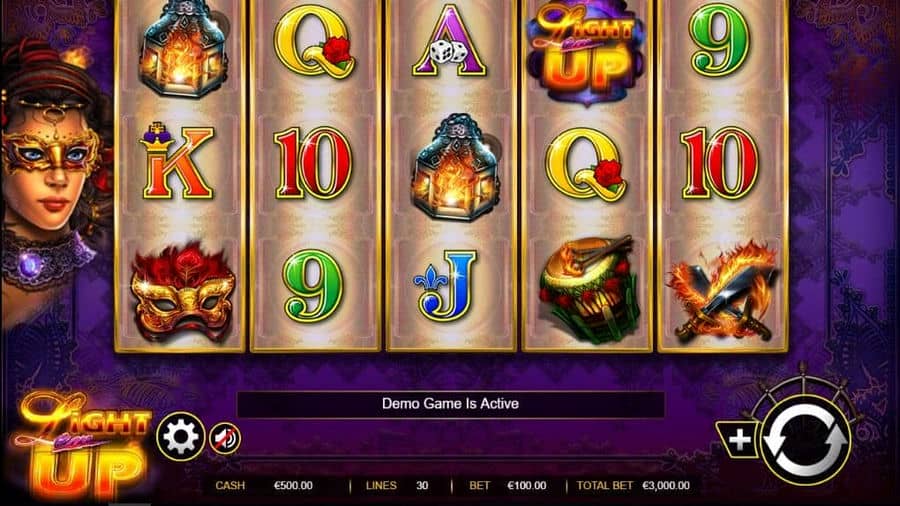Expand bet options with the plus button
The image size is (900, 506).
pyautogui.click(x=739, y=440)
